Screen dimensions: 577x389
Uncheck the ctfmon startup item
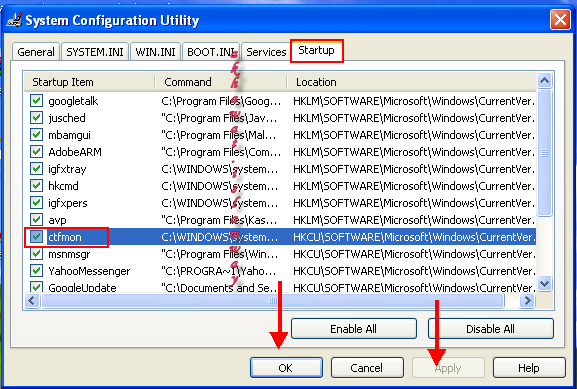point(36,237)
